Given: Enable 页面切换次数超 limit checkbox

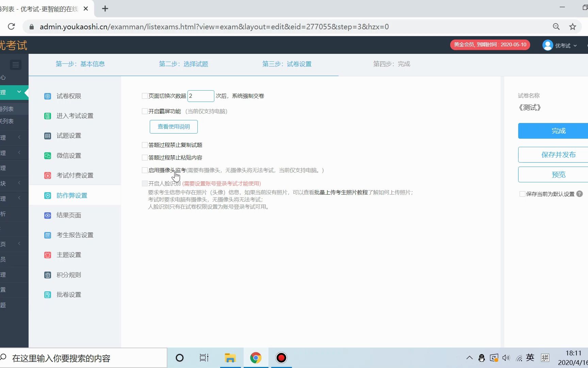Looking at the screenshot, I should [145, 96].
